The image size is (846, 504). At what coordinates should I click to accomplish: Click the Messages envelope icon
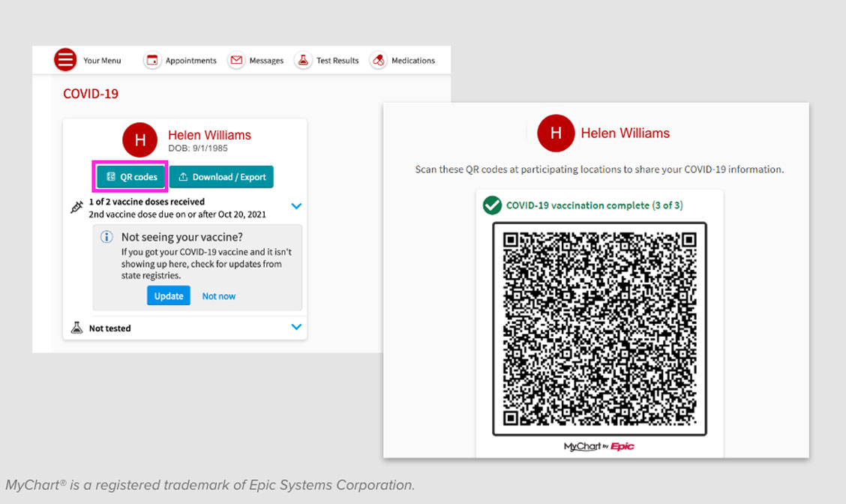[236, 61]
